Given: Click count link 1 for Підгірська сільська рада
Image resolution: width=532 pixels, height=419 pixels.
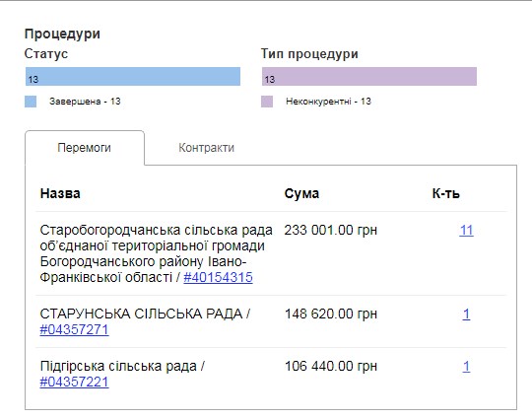Looking at the screenshot, I should 467,367.
